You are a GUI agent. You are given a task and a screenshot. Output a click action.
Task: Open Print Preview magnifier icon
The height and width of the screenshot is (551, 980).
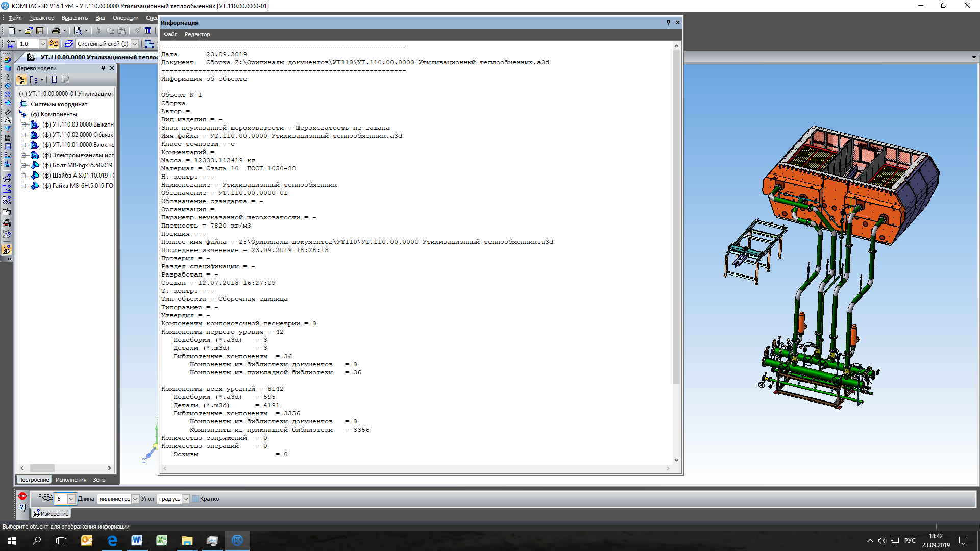(x=78, y=31)
